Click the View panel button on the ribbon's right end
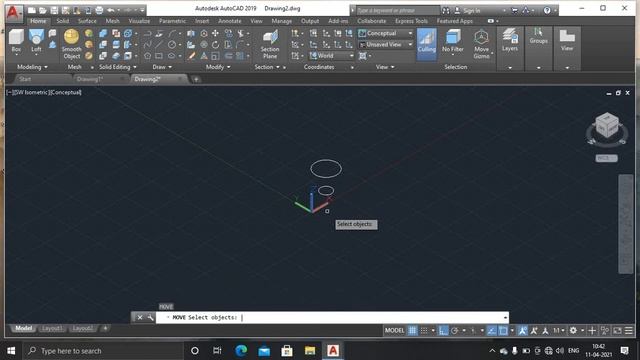The image size is (640, 360). click(x=567, y=41)
